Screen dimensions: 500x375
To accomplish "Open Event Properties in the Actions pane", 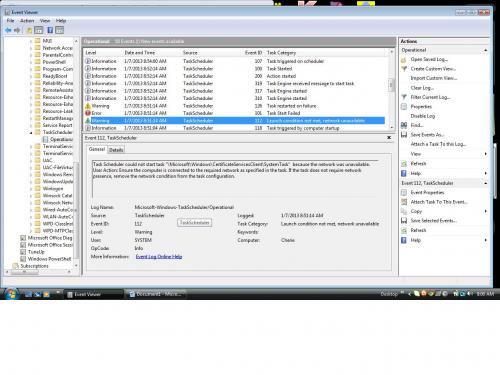I will point(427,192).
